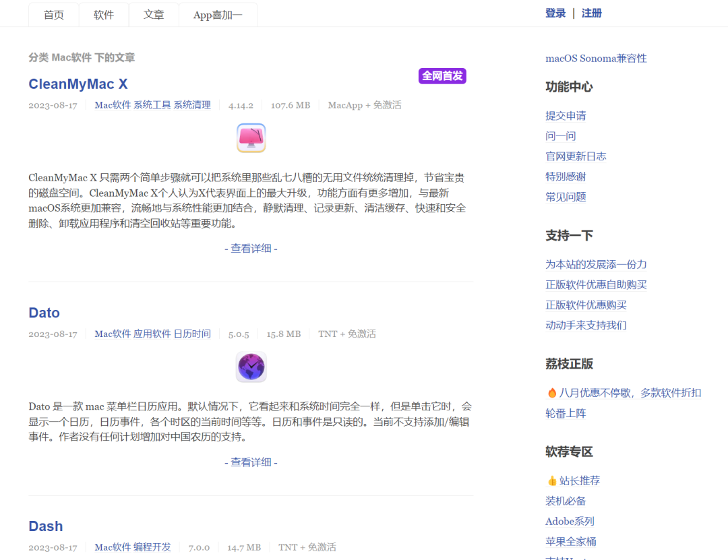Image resolution: width=728 pixels, height=560 pixels.
Task: Click the CleanMyMac X app icon
Action: click(251, 138)
